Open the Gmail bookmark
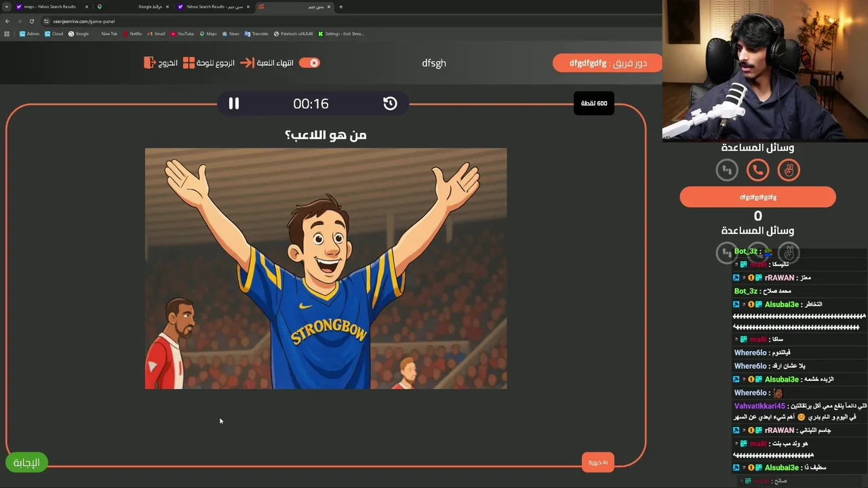The height and width of the screenshot is (488, 868). pos(156,34)
